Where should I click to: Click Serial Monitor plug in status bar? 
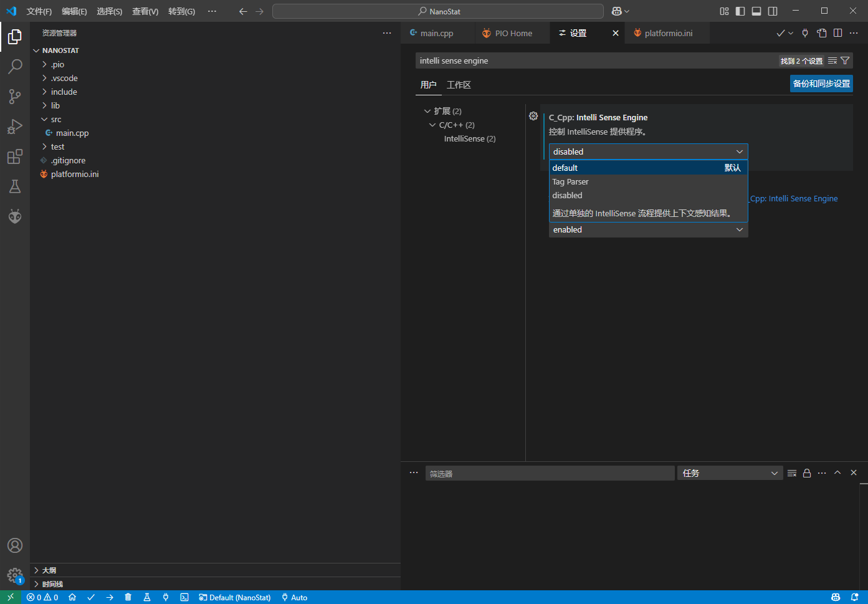pos(166,597)
